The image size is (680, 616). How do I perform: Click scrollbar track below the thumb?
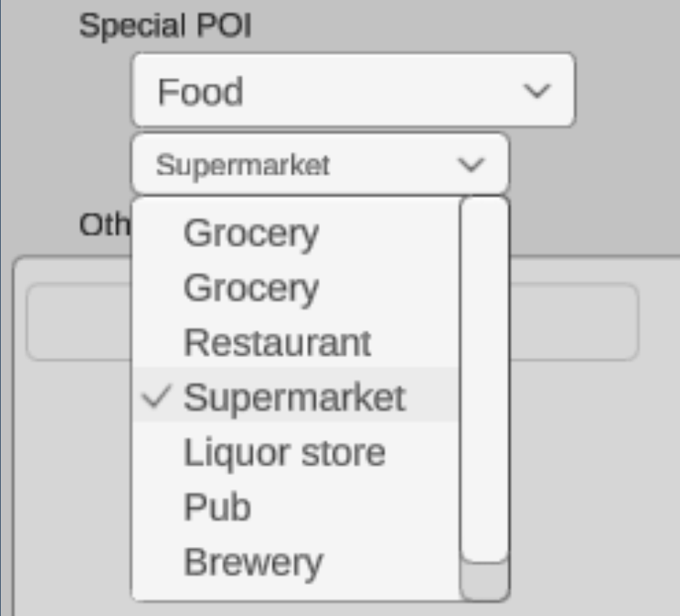pyautogui.click(x=485, y=582)
